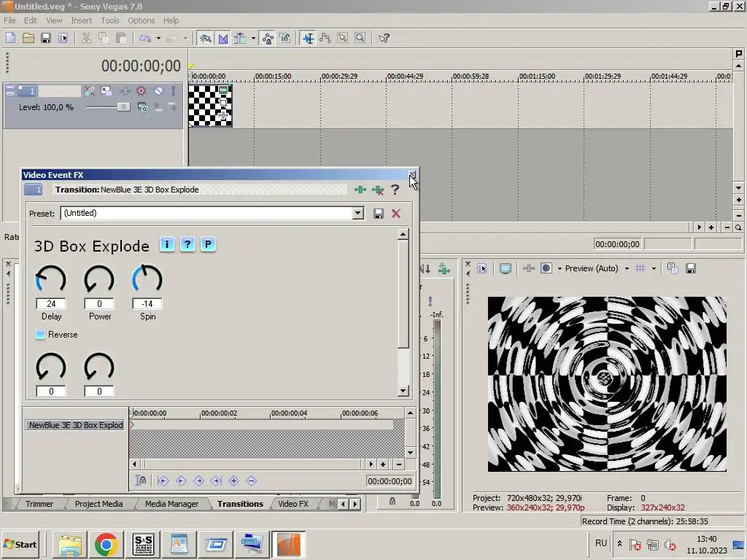Expand the Preview (Auto) quality dropdown

click(626, 268)
